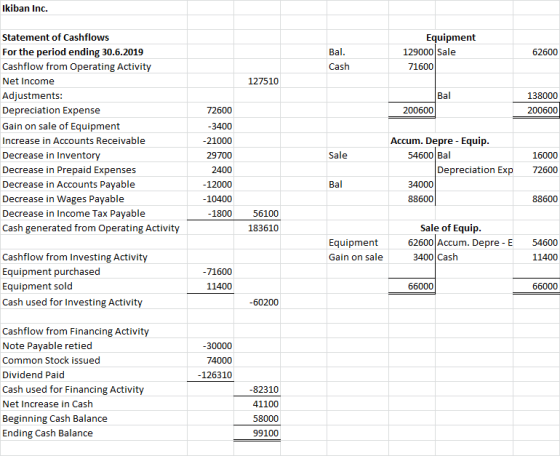Select the -30000 note payable value

pyautogui.click(x=217, y=346)
